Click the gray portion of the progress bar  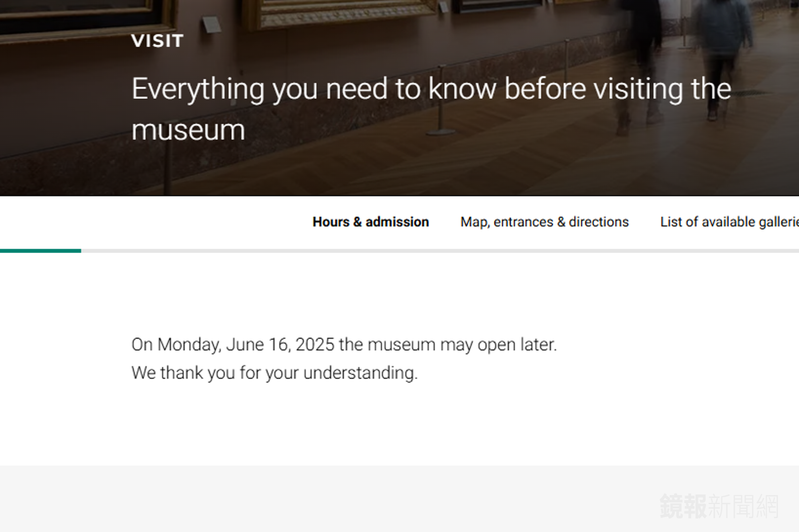coord(439,251)
